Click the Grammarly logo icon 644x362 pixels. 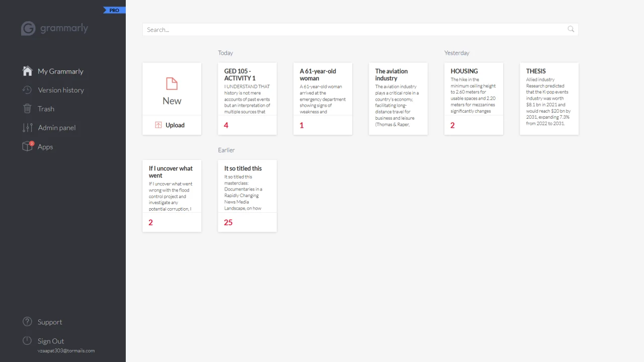click(x=28, y=29)
